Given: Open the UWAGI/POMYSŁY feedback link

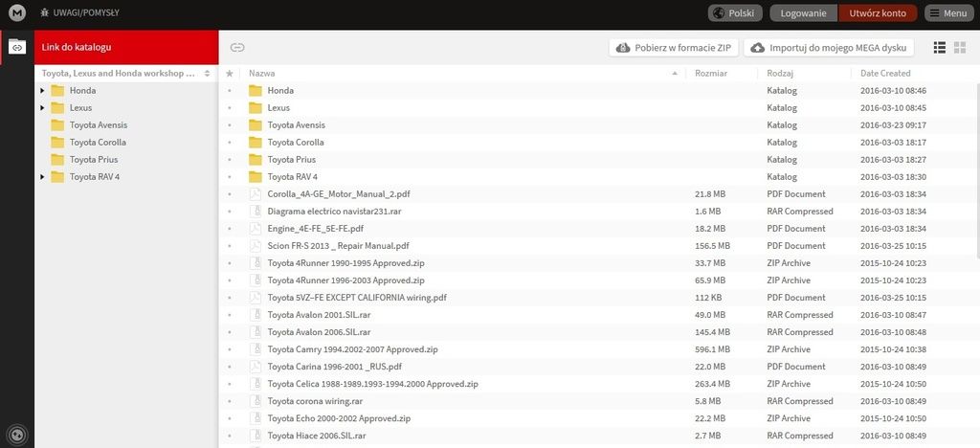Looking at the screenshot, I should 79,13.
